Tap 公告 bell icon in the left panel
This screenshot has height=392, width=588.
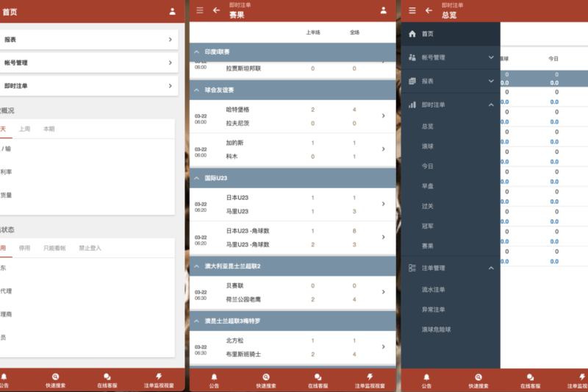tap(4, 376)
